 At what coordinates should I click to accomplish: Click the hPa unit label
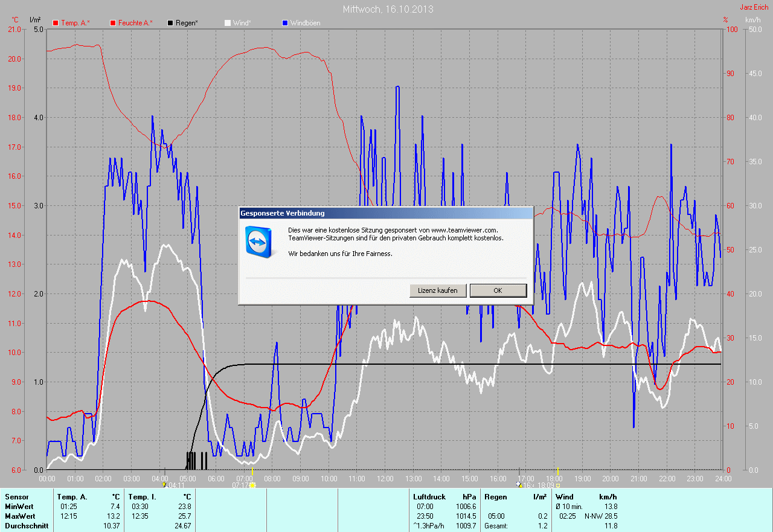pyautogui.click(x=469, y=497)
